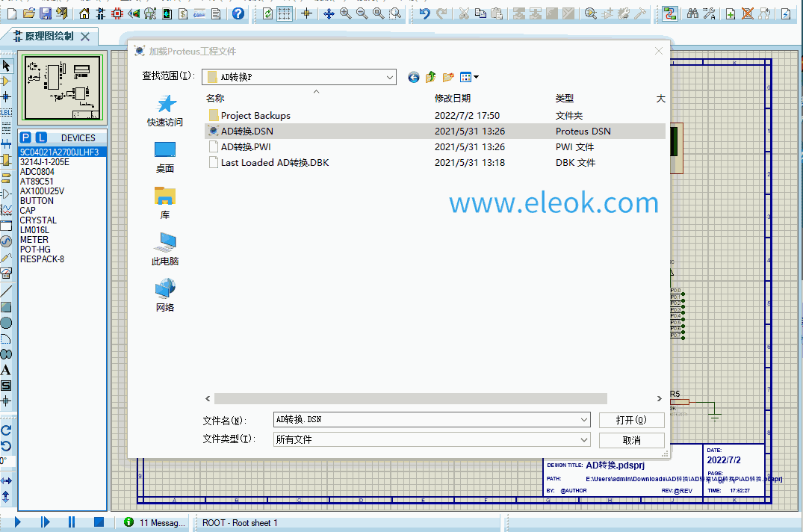This screenshot has height=532, width=803.
Task: Click the binoculars Search and Tag icon
Action: [x=692, y=14]
